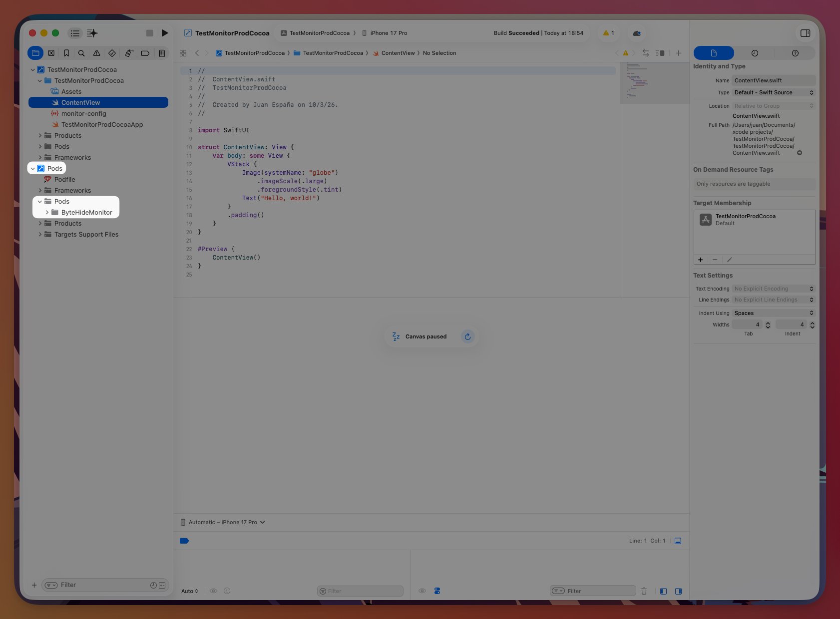Screen dimensions: 840x619
Task: Open the Find navigator magnifying glass
Action: pos(81,53)
